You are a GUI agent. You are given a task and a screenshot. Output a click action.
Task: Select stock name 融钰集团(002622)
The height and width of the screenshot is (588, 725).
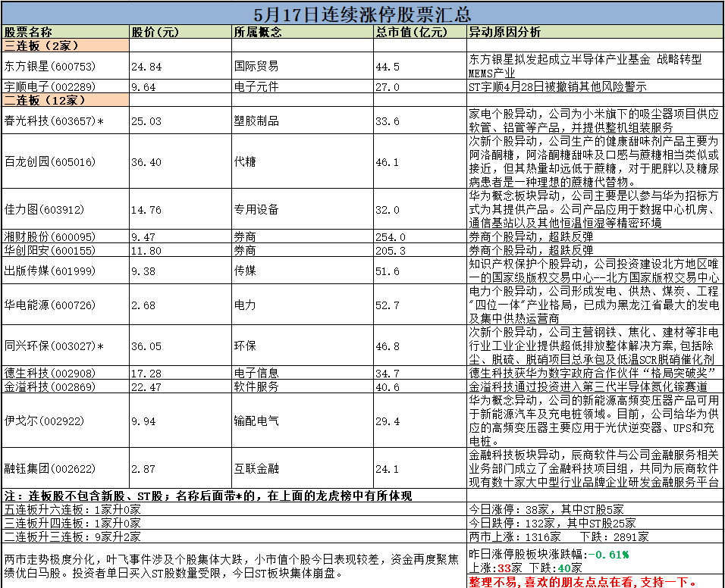pos(50,468)
